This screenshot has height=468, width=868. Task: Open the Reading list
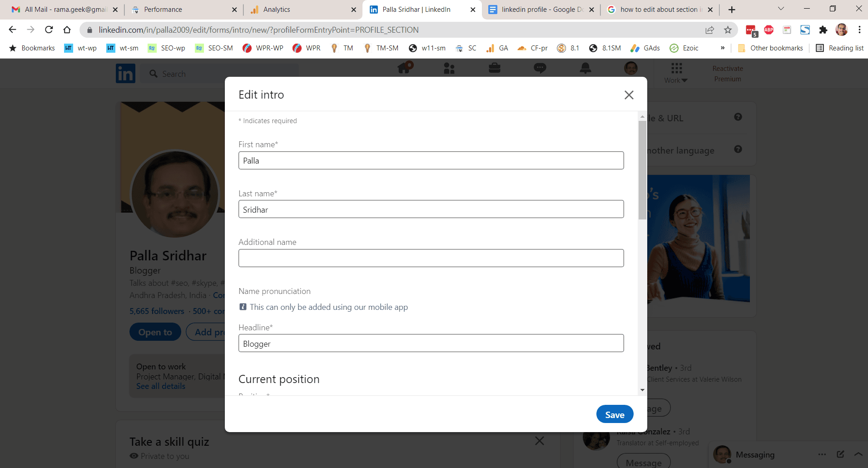[840, 48]
